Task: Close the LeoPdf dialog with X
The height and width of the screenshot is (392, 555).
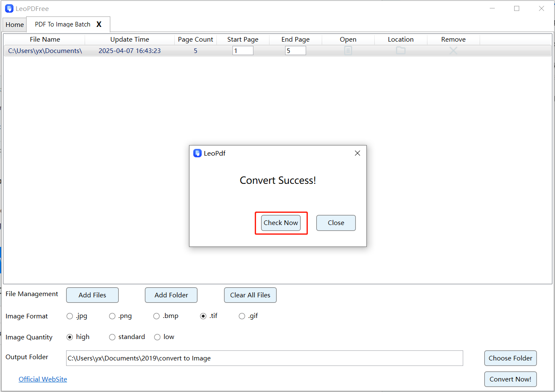Action: tap(357, 153)
